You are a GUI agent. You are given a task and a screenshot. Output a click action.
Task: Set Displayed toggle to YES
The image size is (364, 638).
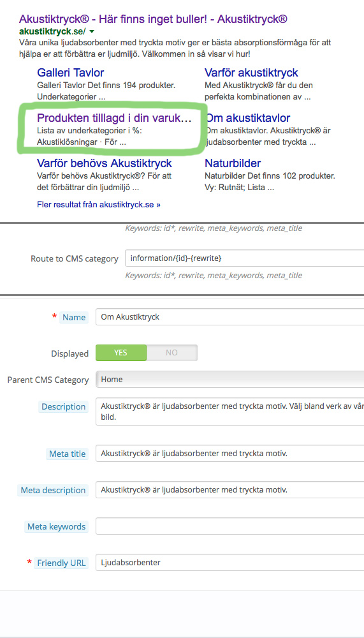click(x=120, y=353)
